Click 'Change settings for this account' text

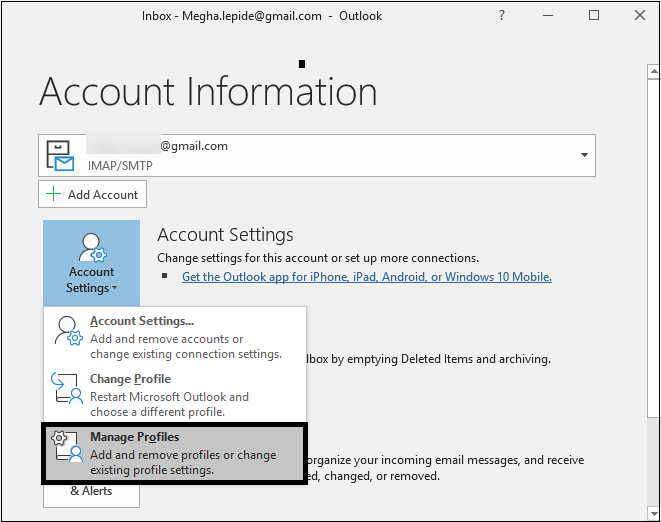point(242,258)
